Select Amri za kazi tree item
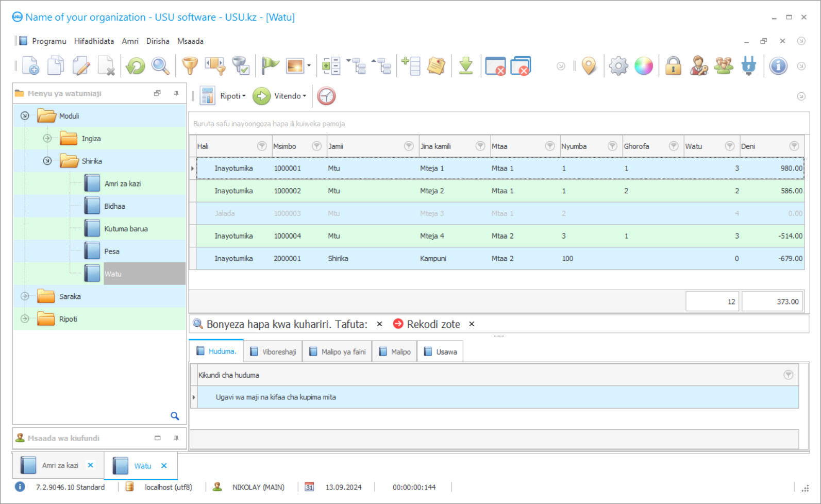 point(122,183)
